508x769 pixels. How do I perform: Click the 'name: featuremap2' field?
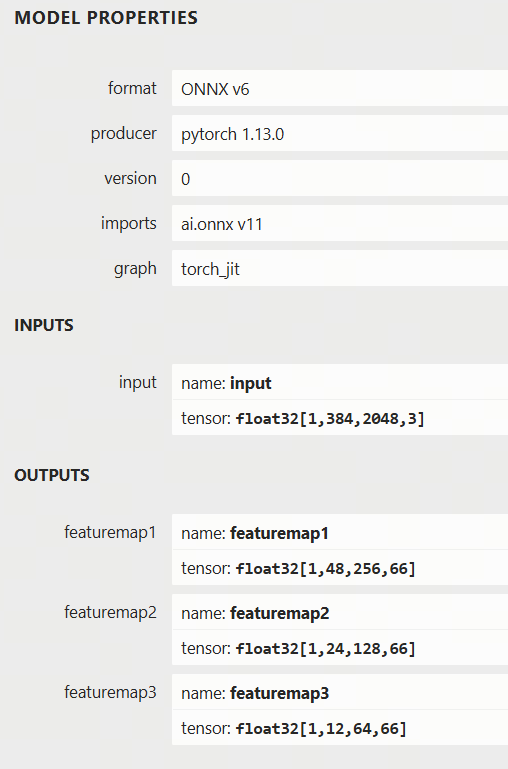[340, 612]
